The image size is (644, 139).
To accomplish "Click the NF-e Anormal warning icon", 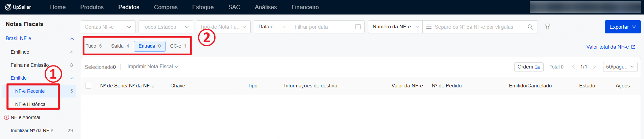I will point(6,117).
